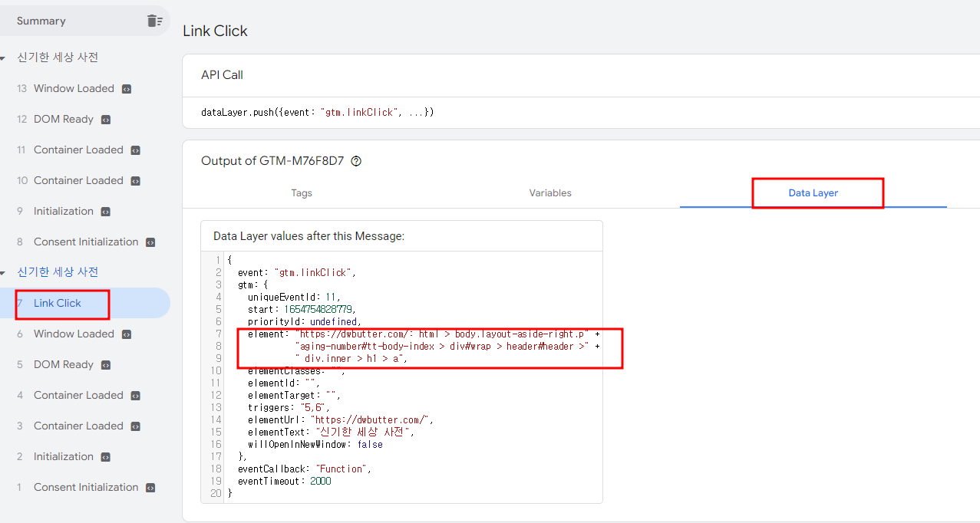Collapse the upper 신기한 세상 사전 group arrow
The width and height of the screenshot is (980, 523).
3,58
